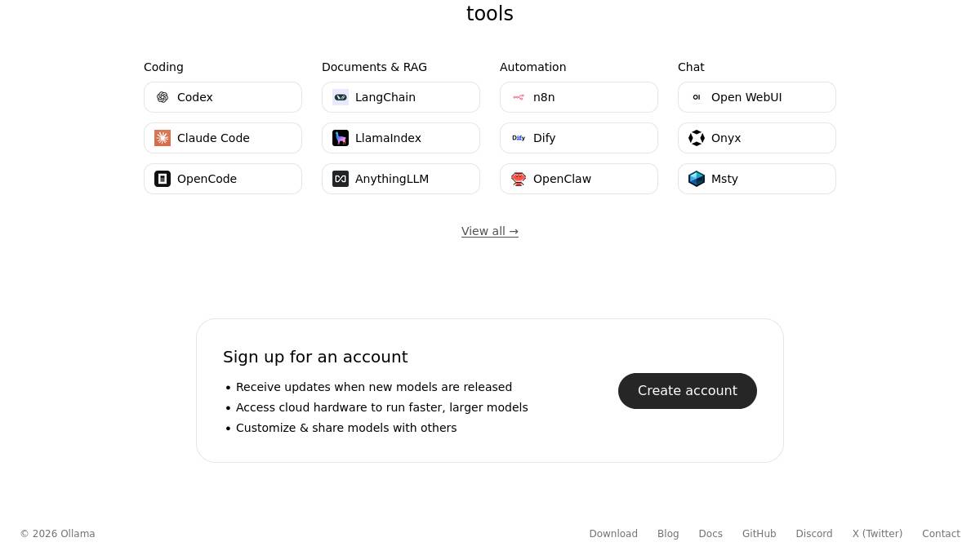This screenshot has width=980, height=551.
Task: Follow the View all link
Action: 490,231
